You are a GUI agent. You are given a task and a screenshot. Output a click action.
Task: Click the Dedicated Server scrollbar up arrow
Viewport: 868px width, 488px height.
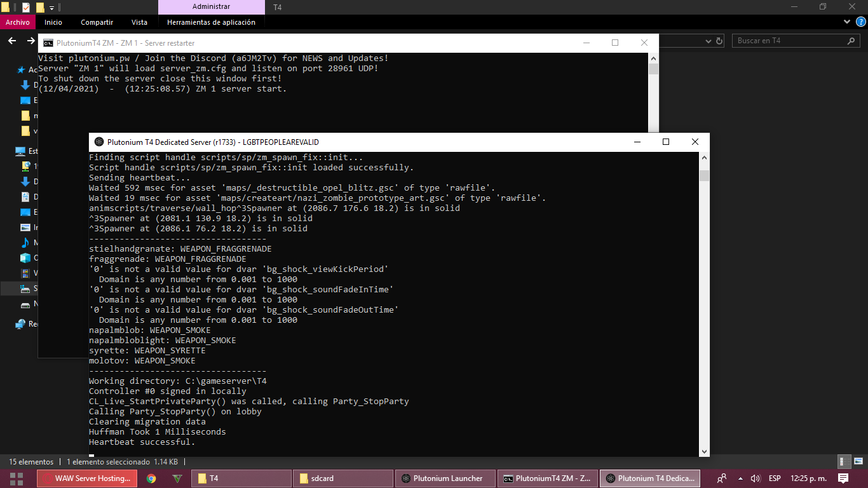[704, 158]
